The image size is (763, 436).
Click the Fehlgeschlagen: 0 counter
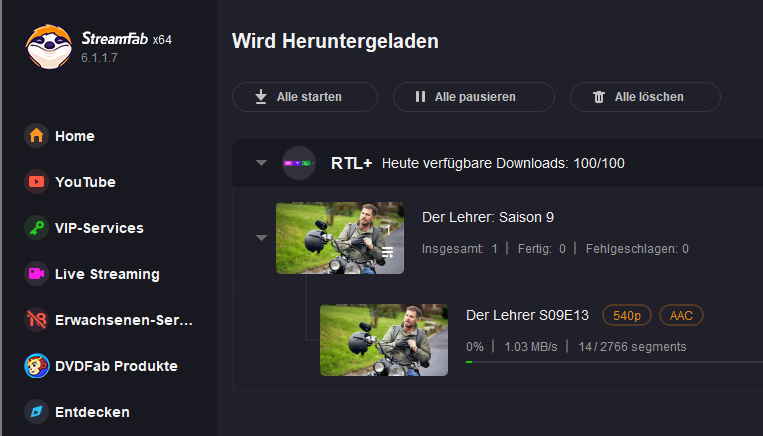[637, 249]
